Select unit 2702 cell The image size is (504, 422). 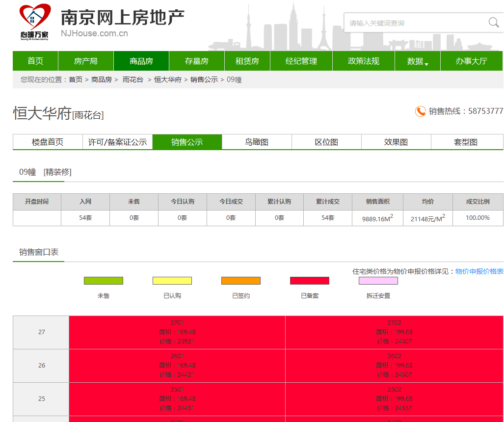point(395,332)
